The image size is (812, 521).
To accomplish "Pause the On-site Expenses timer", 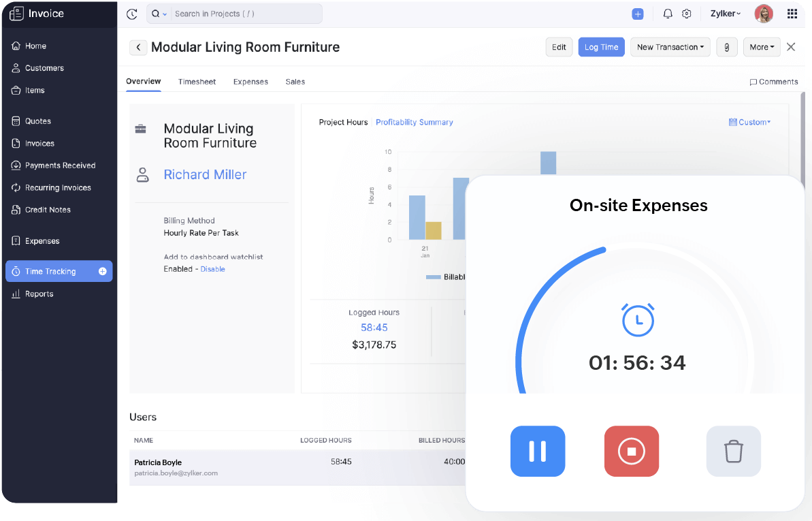I will 538,451.
